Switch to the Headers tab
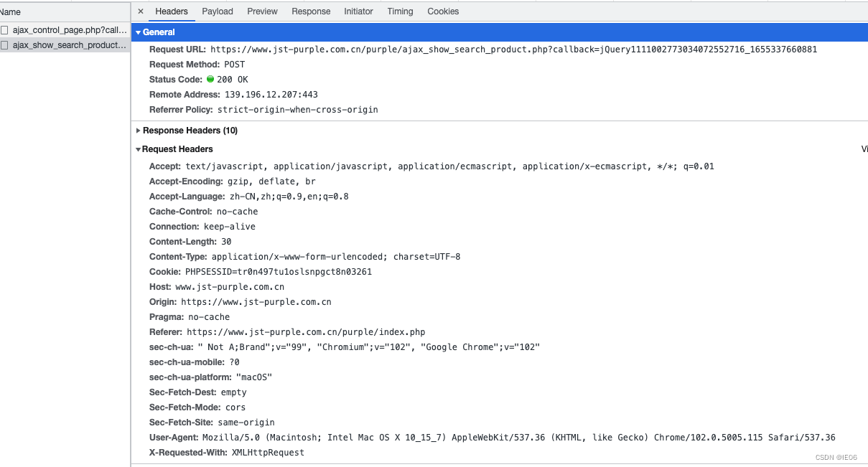The image size is (868, 467). (x=172, y=11)
